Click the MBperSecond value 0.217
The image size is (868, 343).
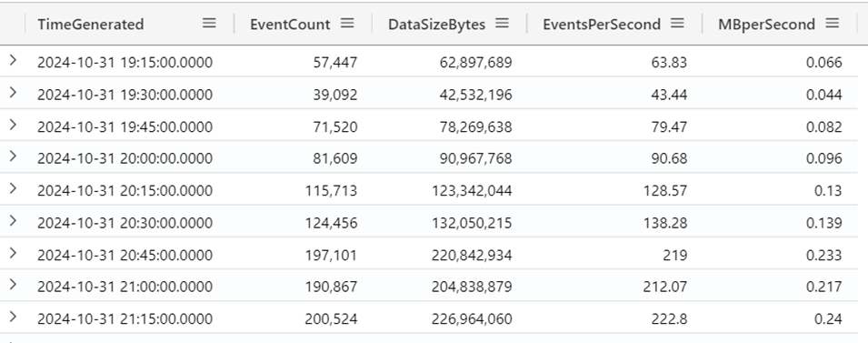[x=824, y=287]
